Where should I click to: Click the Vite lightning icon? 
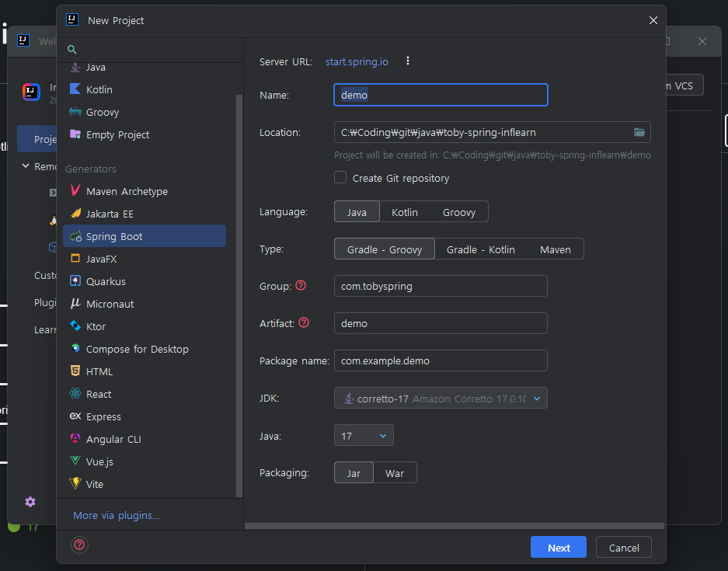click(x=75, y=483)
